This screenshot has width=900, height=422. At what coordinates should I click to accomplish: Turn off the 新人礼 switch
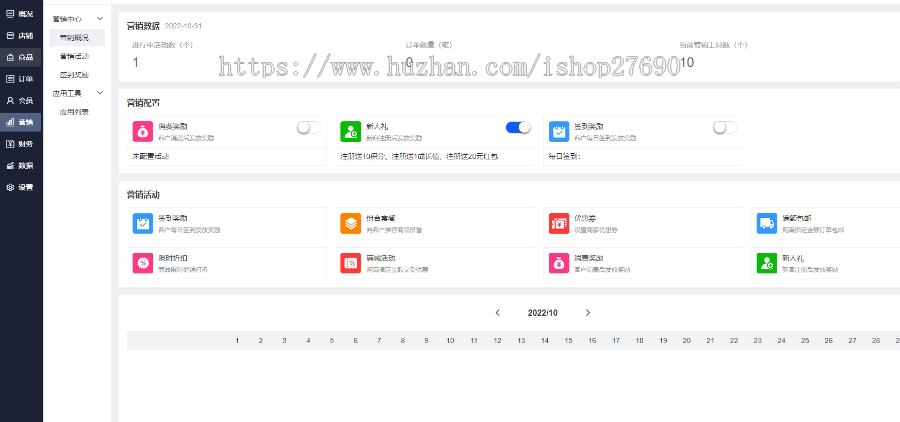point(518,127)
